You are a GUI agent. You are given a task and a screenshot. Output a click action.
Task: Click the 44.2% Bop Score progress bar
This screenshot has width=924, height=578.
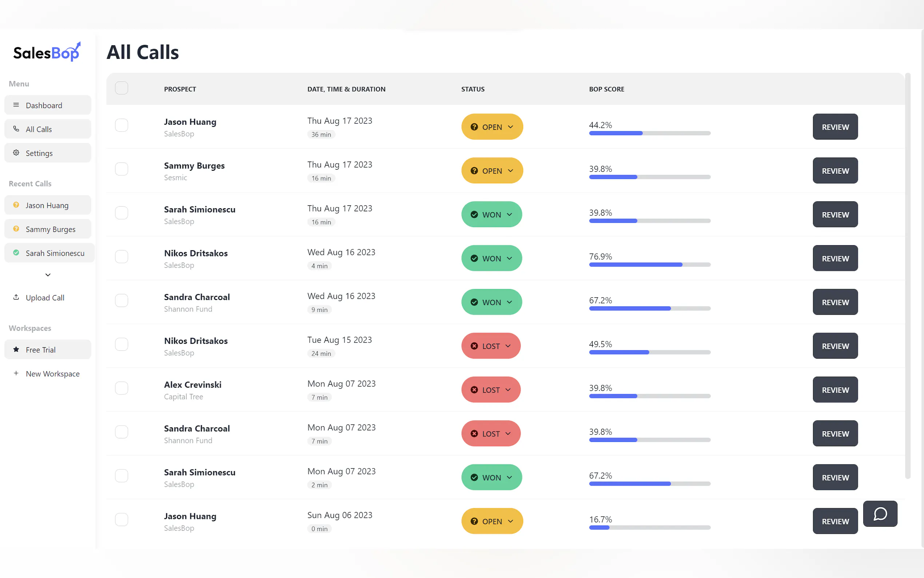click(x=649, y=134)
